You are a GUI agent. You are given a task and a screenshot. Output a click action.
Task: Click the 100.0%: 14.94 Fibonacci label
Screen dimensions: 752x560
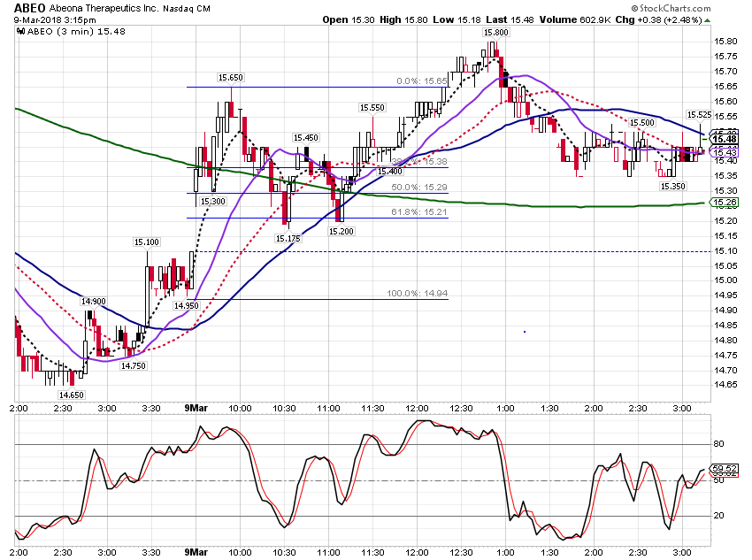(x=418, y=293)
